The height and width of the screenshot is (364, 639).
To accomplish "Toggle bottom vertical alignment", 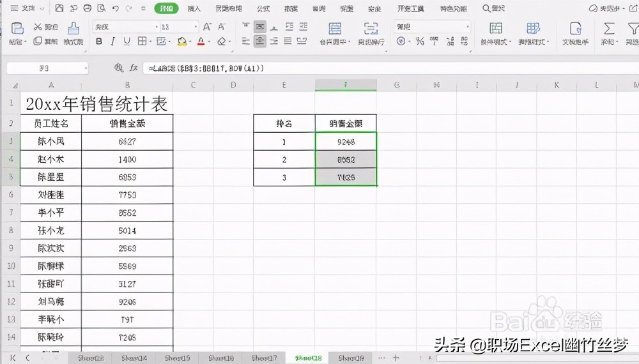I will [x=274, y=27].
